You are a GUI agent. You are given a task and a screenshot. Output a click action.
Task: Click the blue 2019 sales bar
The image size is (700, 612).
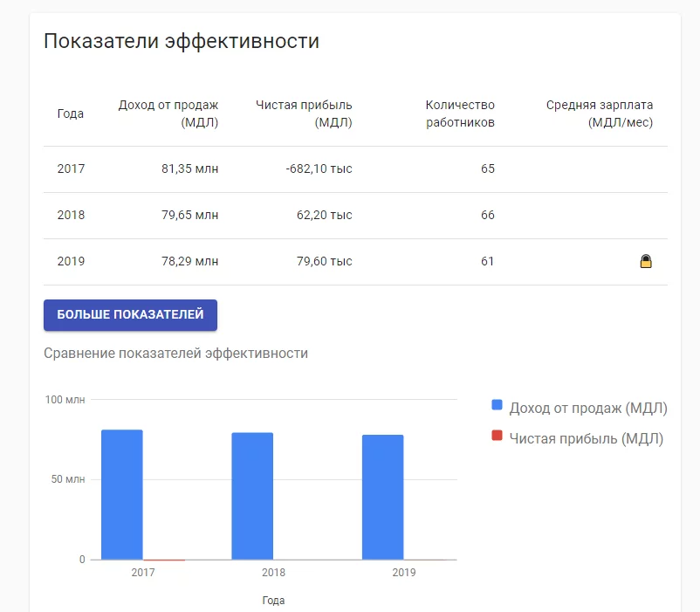pyautogui.click(x=383, y=497)
